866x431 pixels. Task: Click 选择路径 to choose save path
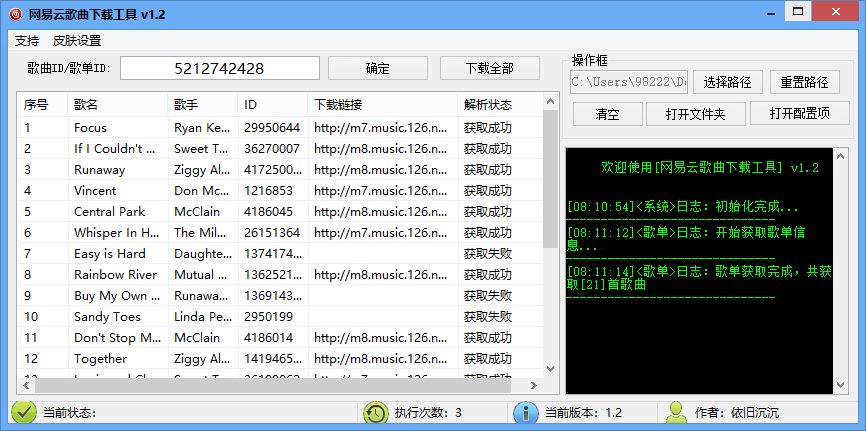click(727, 82)
